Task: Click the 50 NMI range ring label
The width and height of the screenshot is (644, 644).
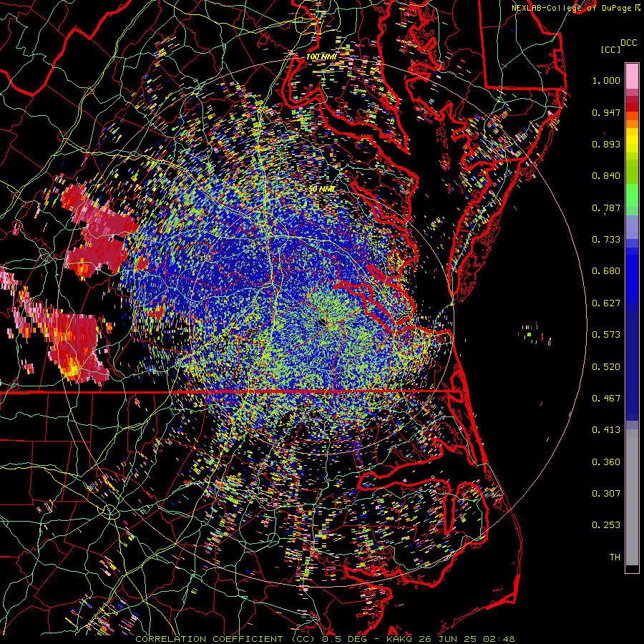Action: pos(321,189)
